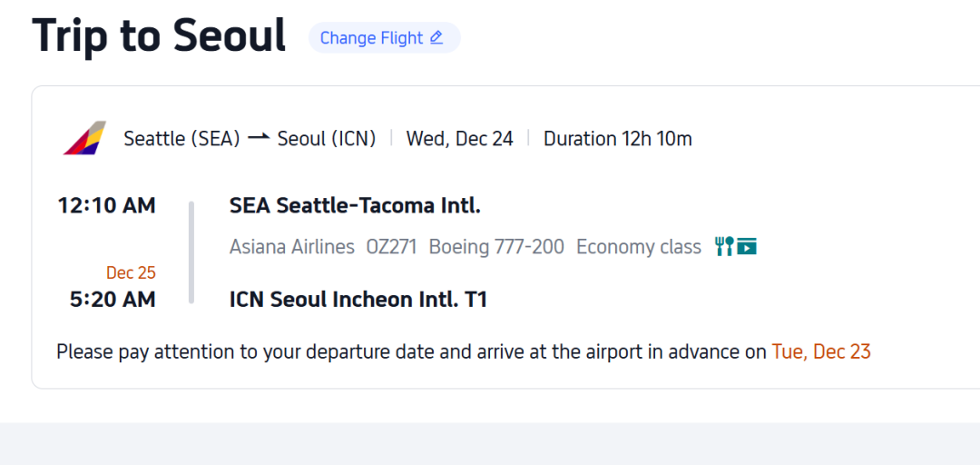Click the Asiana Airlines logo
980x465 pixels.
[84, 138]
